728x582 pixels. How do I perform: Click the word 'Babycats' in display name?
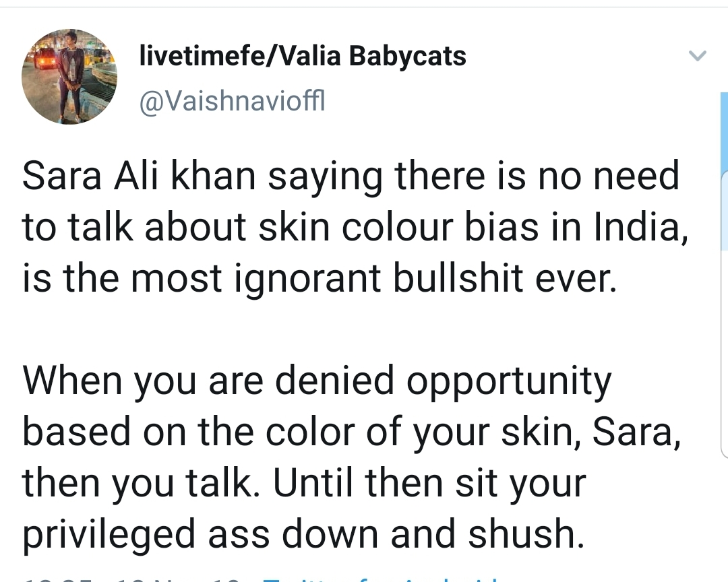[x=408, y=56]
